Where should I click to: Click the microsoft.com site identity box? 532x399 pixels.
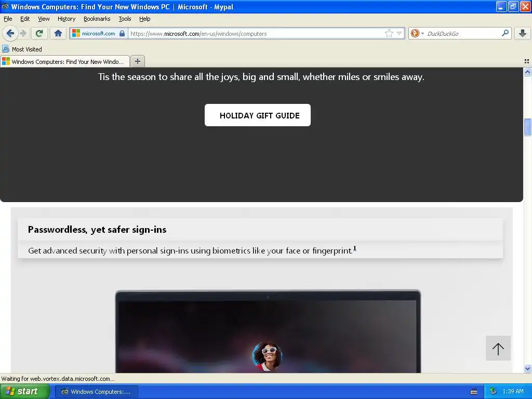point(98,33)
